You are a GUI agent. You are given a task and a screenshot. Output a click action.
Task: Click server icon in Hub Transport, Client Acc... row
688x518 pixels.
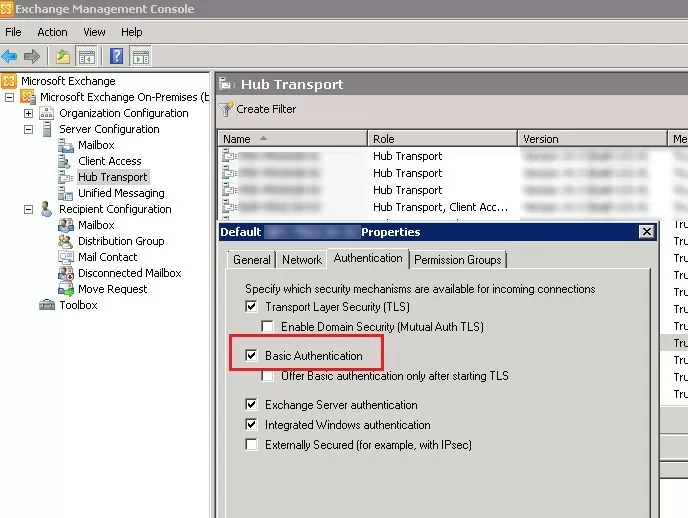(229, 207)
